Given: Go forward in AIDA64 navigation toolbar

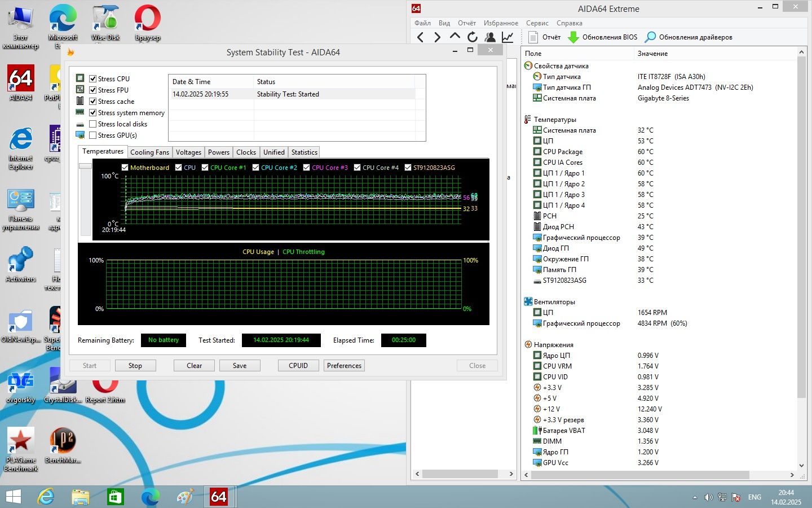Looking at the screenshot, I should tap(437, 37).
